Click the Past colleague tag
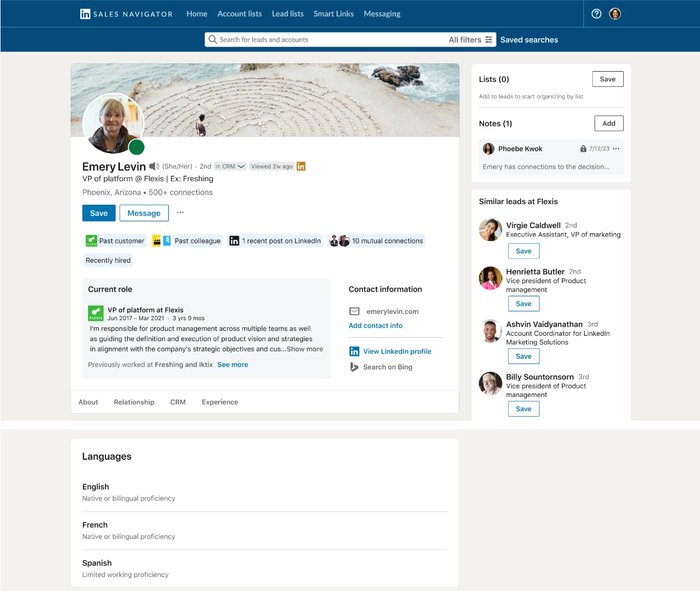 [187, 241]
